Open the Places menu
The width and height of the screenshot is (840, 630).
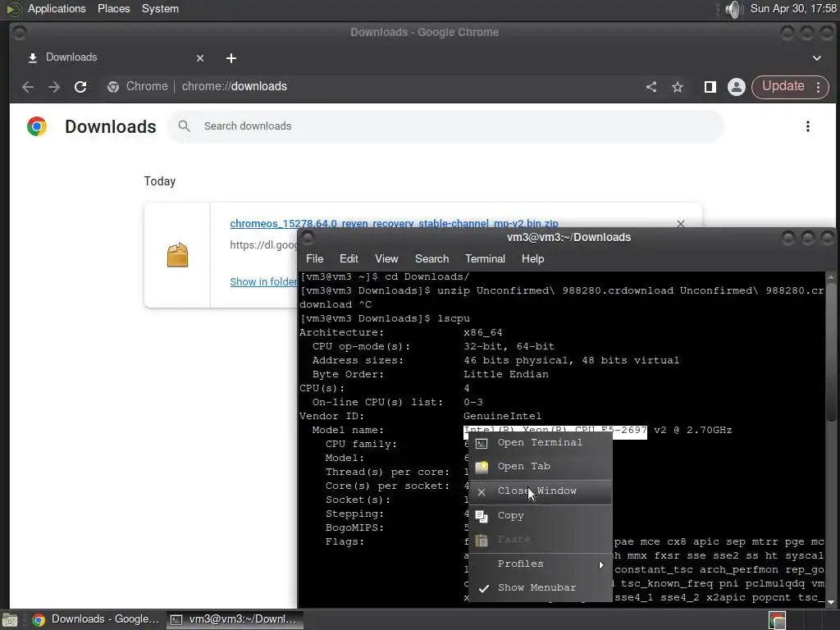pyautogui.click(x=113, y=8)
